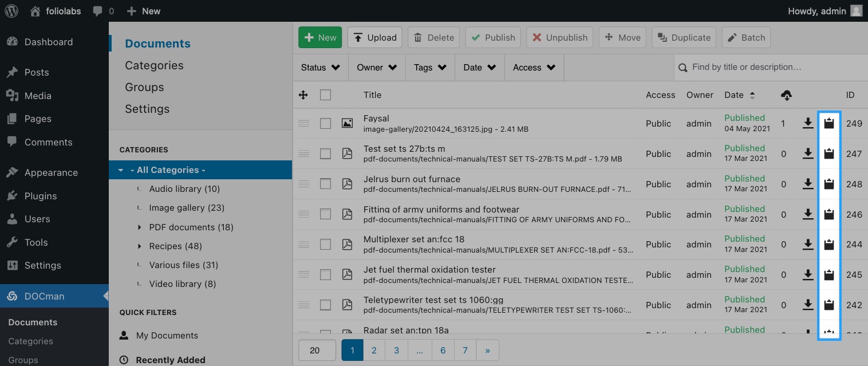Click the search magnifier icon
This screenshot has width=868, height=366.
682,68
